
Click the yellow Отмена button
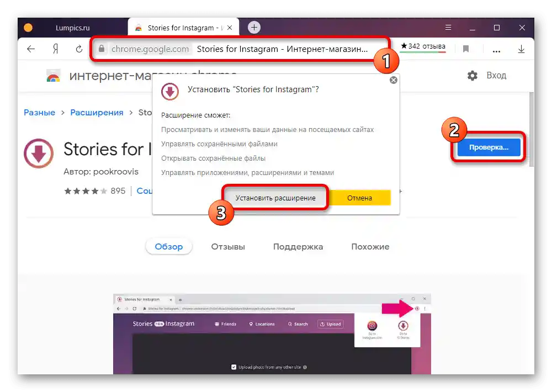tap(359, 198)
